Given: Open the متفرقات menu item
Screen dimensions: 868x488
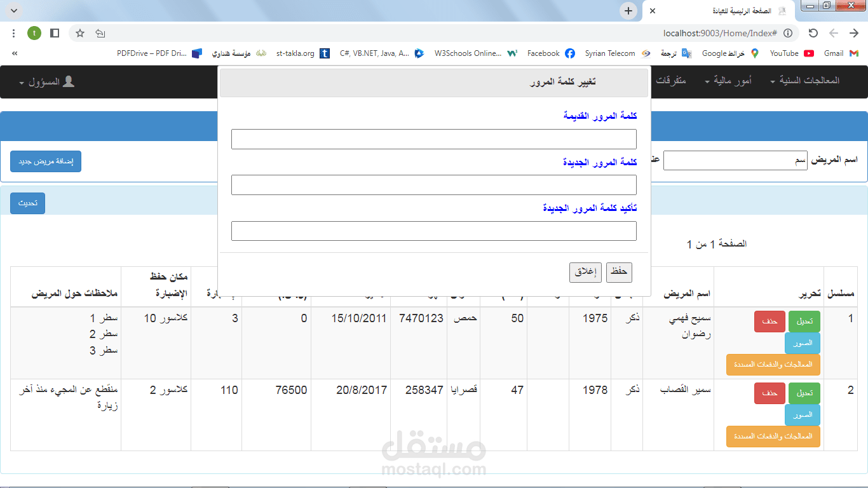Looking at the screenshot, I should point(671,81).
